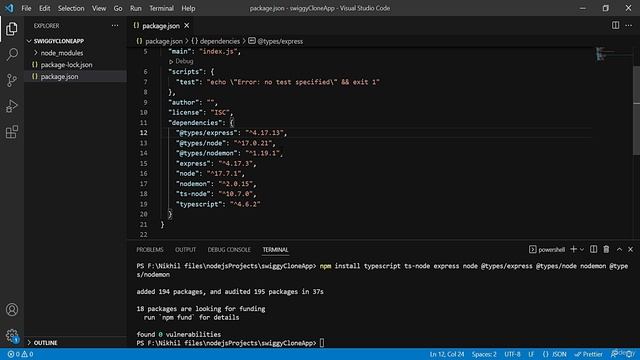Image resolution: width=640 pixels, height=360 pixels.
Task: Open the terminal launch profile dropdown
Action: (x=582, y=249)
